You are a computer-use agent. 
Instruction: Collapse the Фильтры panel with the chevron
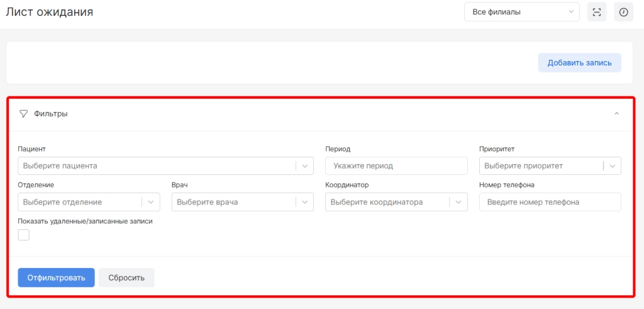pyautogui.click(x=616, y=114)
